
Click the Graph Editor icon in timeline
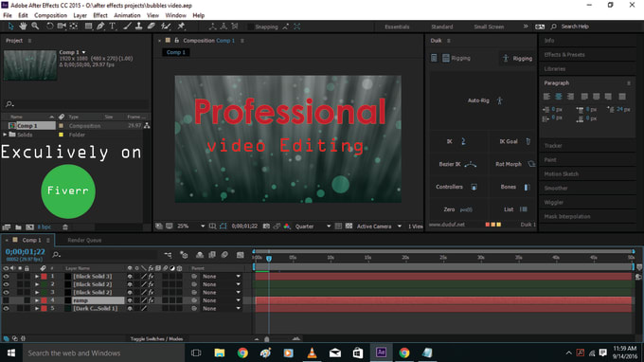point(241,255)
